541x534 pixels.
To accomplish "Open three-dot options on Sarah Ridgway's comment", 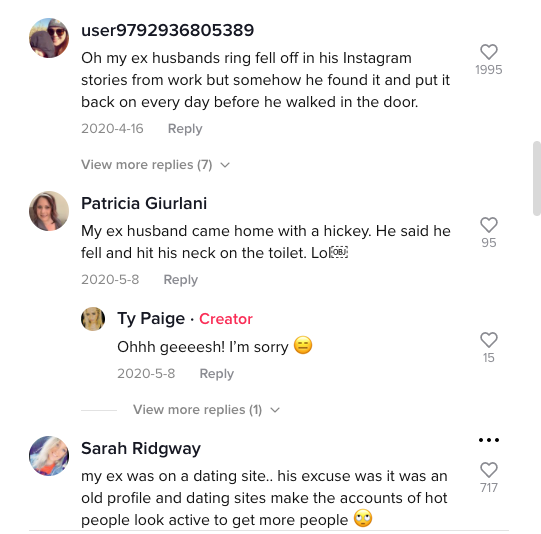I will [489, 440].
